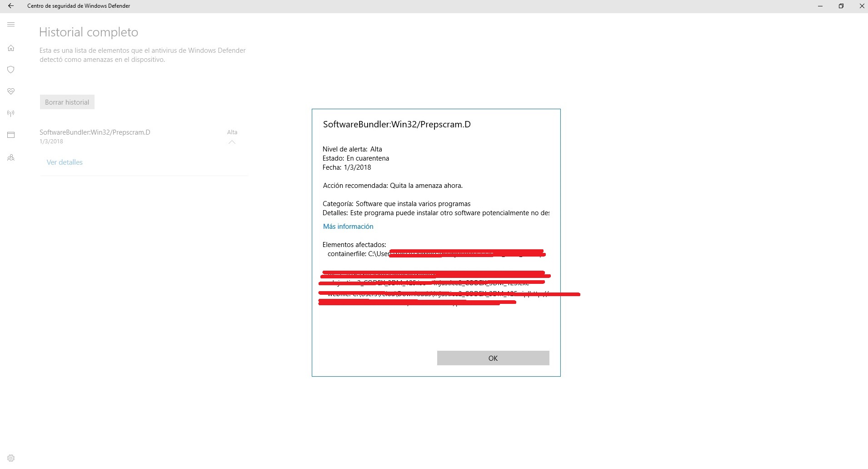Click the Nivel de alerta: Alta text
The width and height of the screenshot is (868, 469).
click(352, 149)
